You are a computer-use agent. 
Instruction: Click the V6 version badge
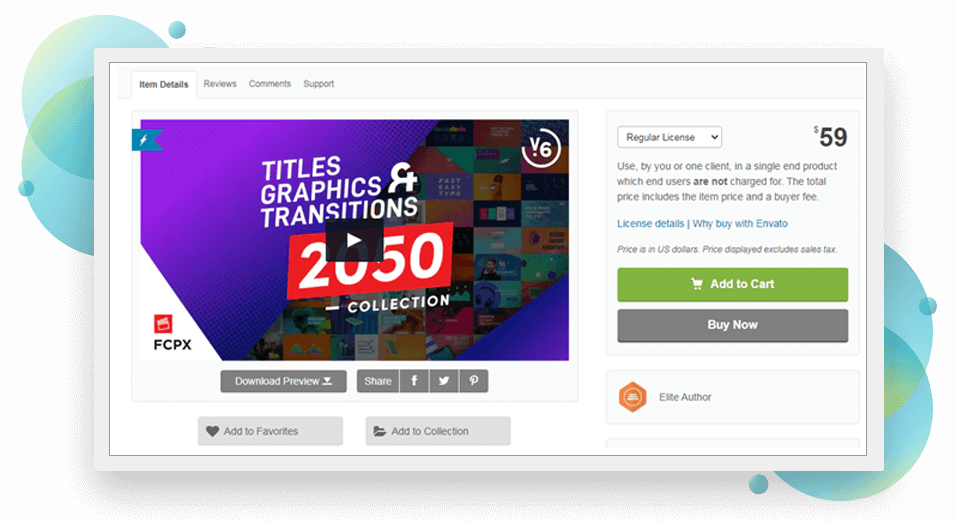(x=541, y=148)
